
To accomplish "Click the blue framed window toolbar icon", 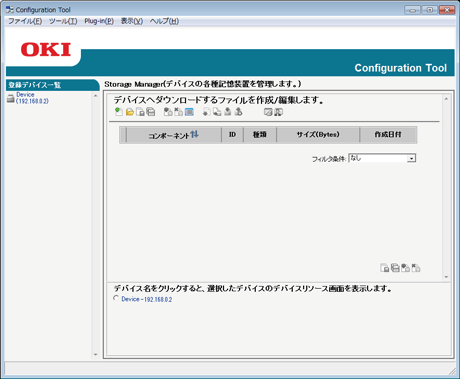I will tap(189, 112).
